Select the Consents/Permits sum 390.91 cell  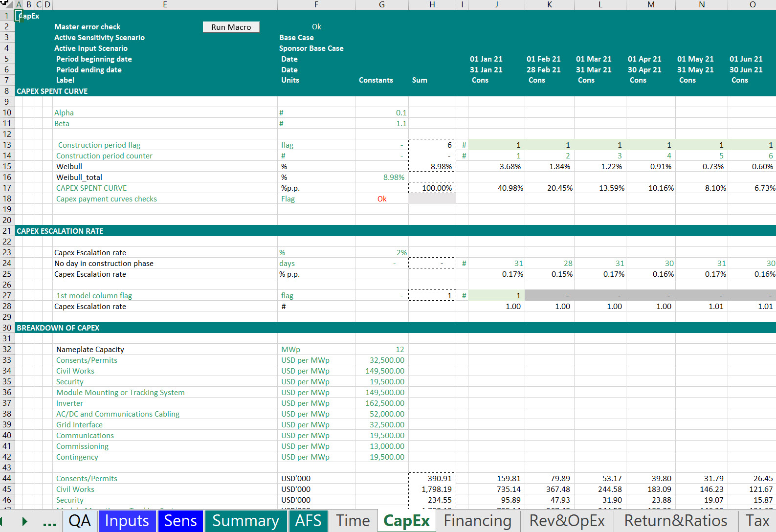(x=432, y=478)
